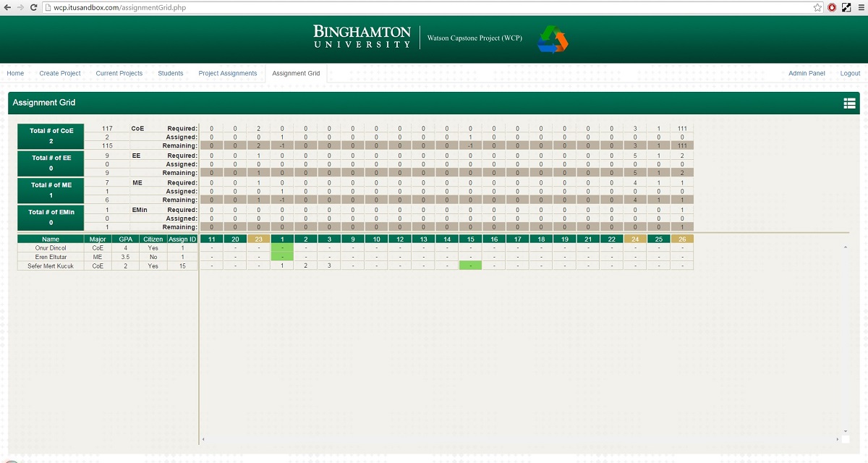Viewport: 868px width, 463px height.
Task: Click the browser back arrow
Action: click(7, 7)
